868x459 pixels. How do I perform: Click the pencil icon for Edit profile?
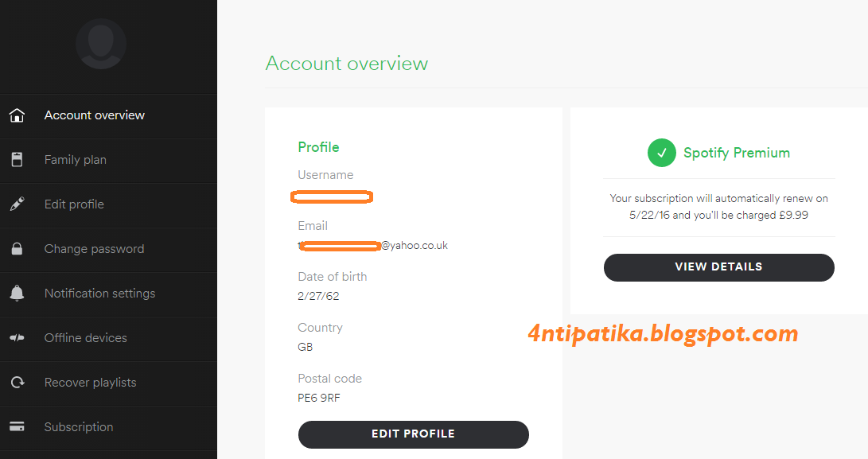(x=17, y=204)
